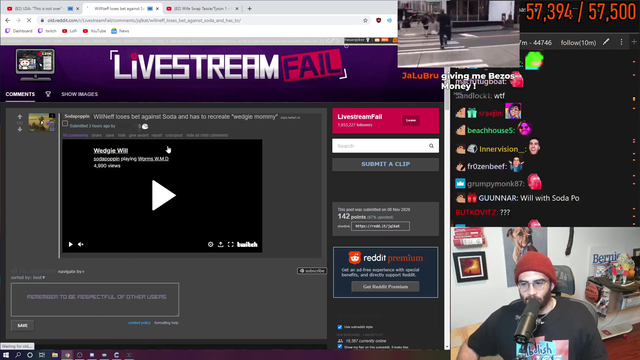Click the subscribe button above comments
Image resolution: width=640 pixels, height=360 pixels.
coord(312,271)
